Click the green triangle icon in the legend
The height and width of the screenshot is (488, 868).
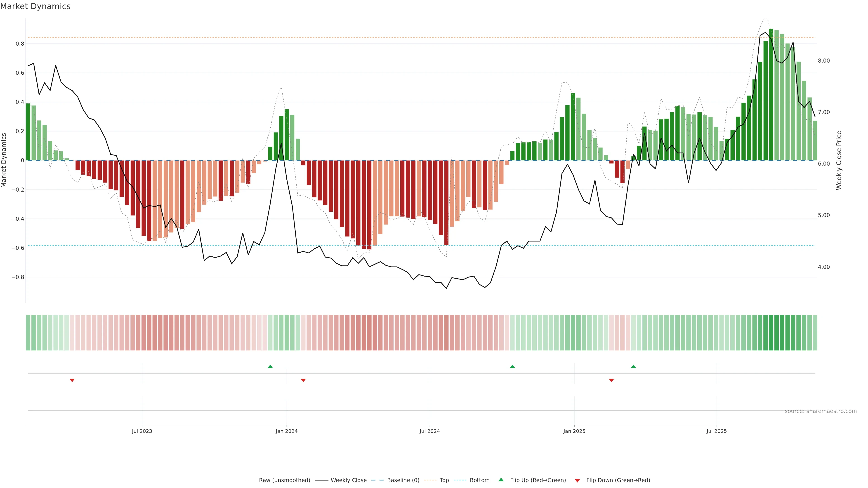(501, 480)
